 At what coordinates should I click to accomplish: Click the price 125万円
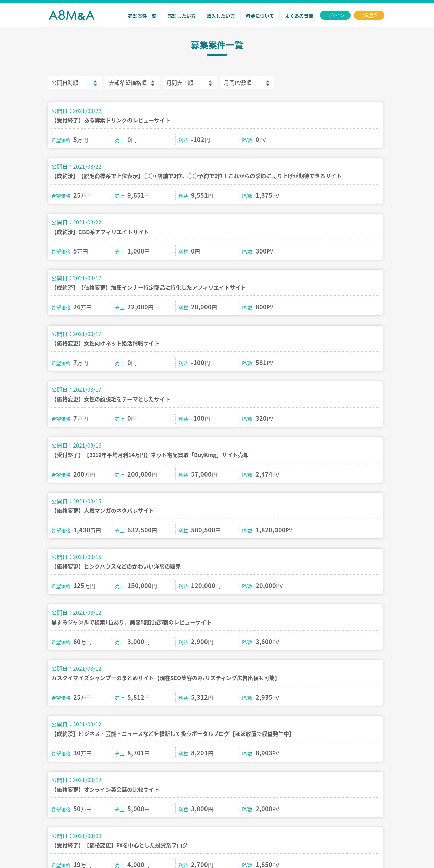point(84,586)
